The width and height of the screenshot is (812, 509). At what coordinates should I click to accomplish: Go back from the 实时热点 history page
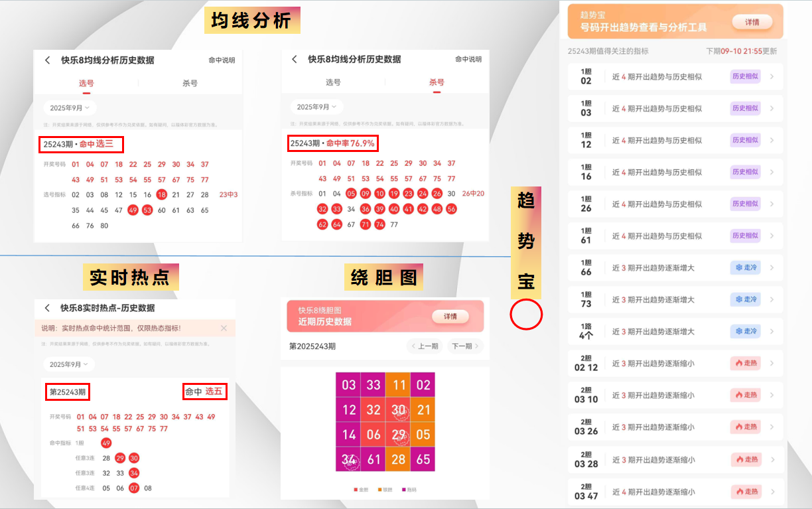pos(47,308)
